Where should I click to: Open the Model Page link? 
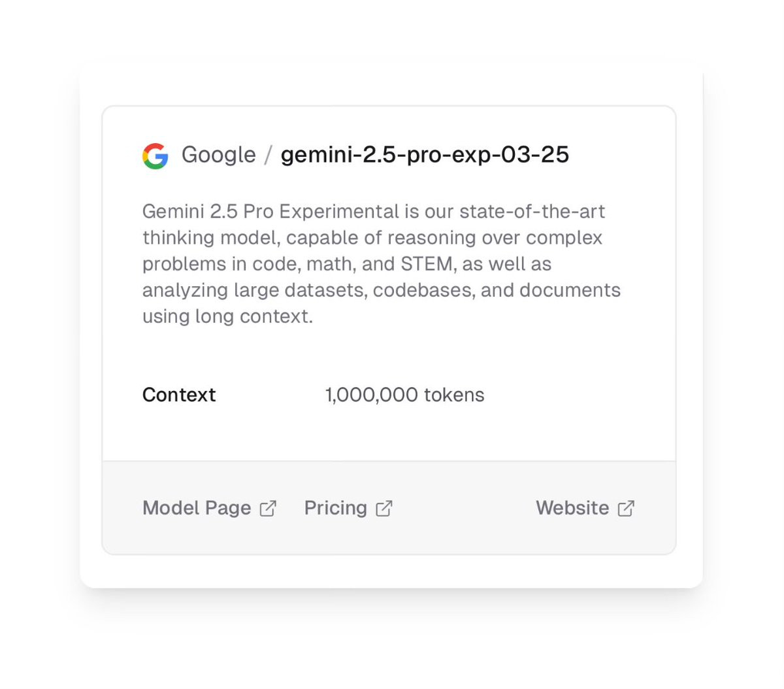click(x=209, y=508)
